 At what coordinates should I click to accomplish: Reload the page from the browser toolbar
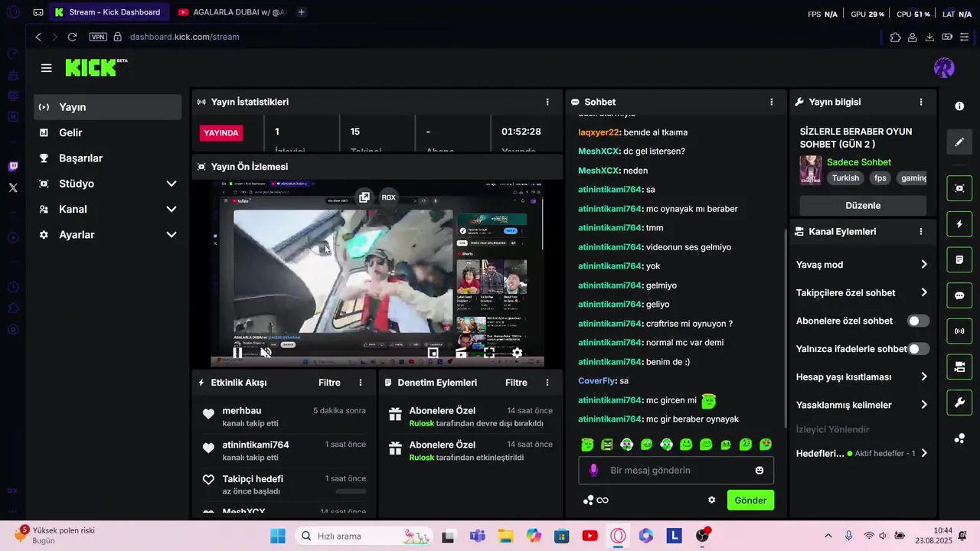coord(72,37)
